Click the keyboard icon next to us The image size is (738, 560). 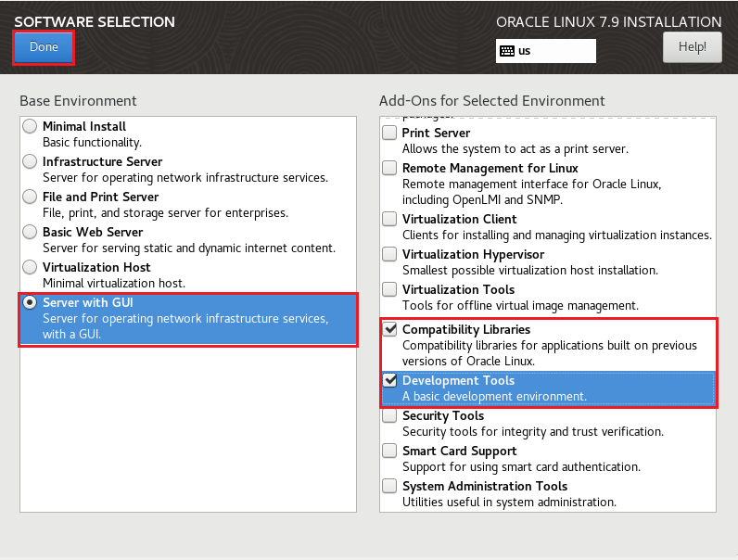[x=507, y=51]
